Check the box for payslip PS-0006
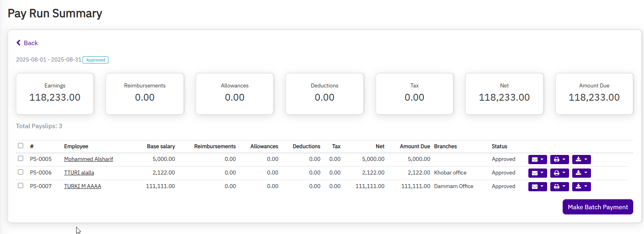The width and height of the screenshot is (644, 234). pos(20,172)
